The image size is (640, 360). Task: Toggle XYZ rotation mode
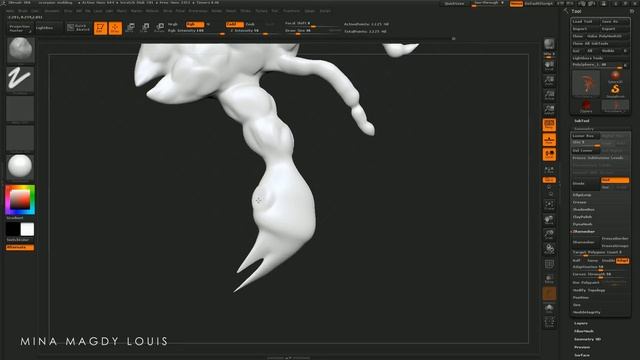click(549, 180)
